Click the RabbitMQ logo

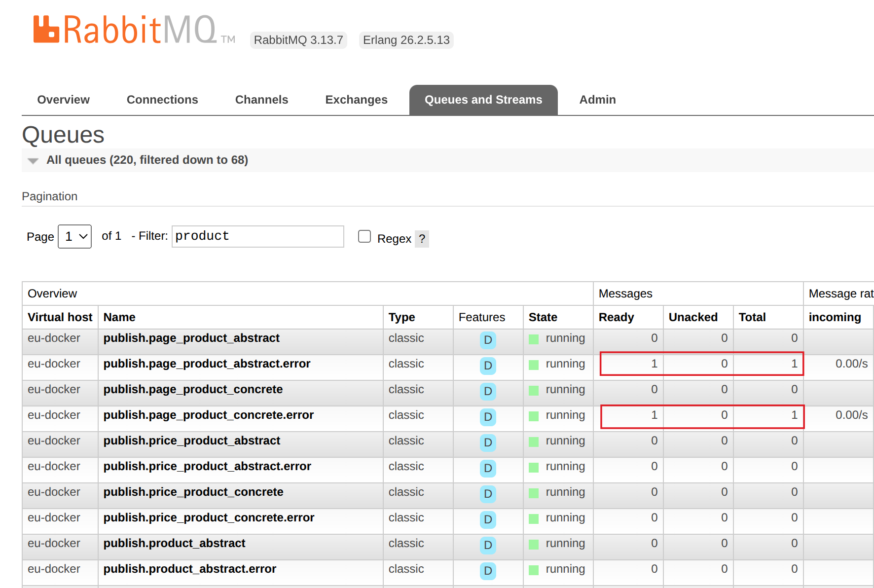click(x=134, y=30)
